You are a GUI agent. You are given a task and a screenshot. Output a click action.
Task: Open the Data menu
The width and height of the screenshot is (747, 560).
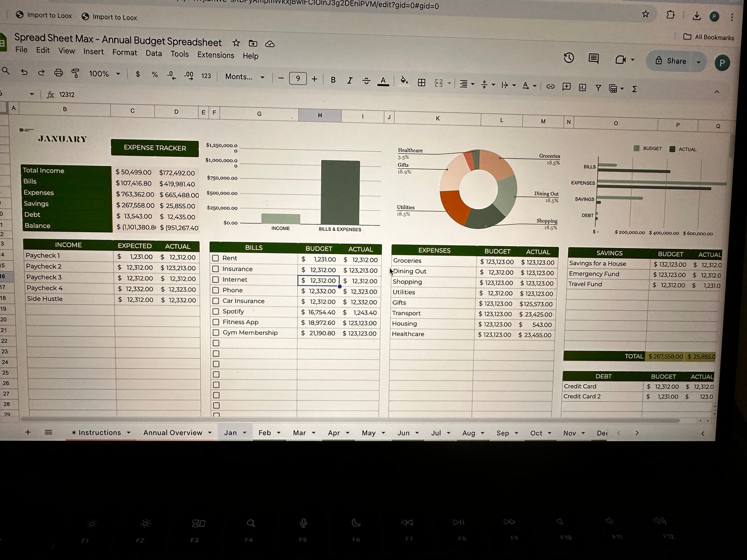pyautogui.click(x=154, y=53)
